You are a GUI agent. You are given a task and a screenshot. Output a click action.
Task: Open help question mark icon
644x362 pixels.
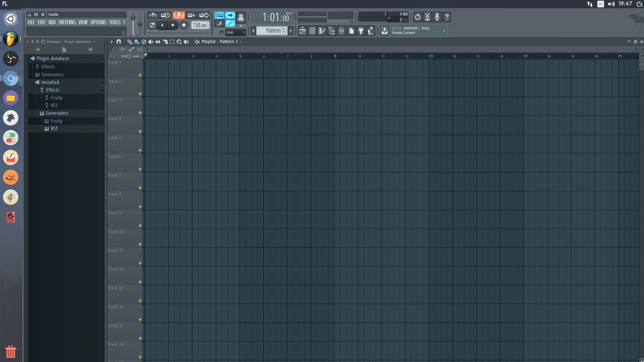pyautogui.click(x=447, y=17)
